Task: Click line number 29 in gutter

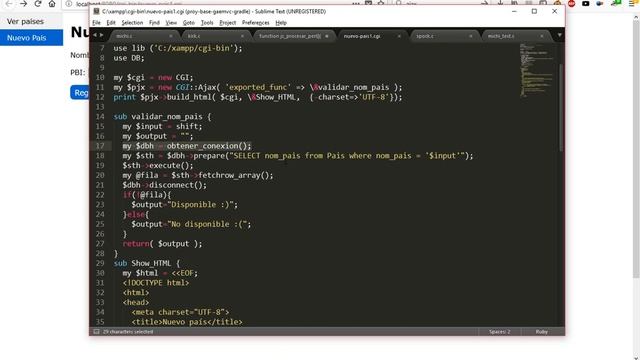Action: [100, 263]
